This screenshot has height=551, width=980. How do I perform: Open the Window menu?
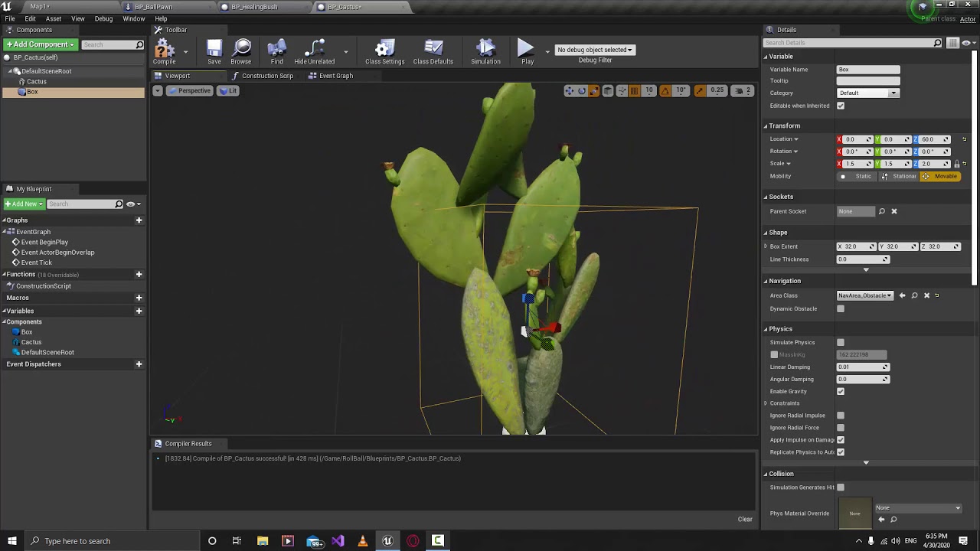pyautogui.click(x=133, y=18)
